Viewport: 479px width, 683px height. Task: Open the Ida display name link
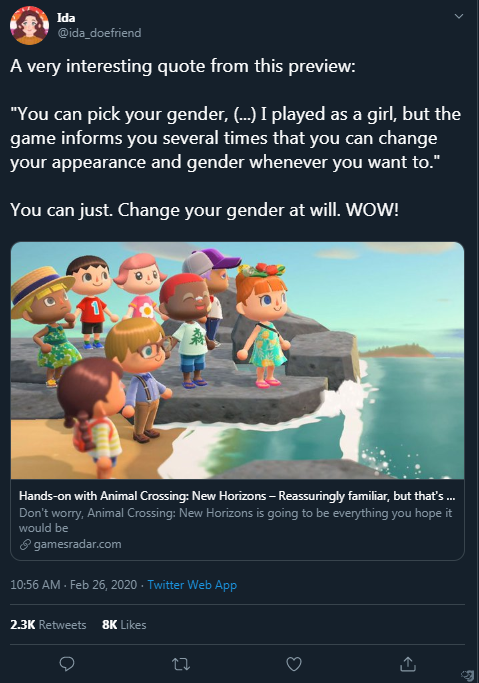[66, 17]
